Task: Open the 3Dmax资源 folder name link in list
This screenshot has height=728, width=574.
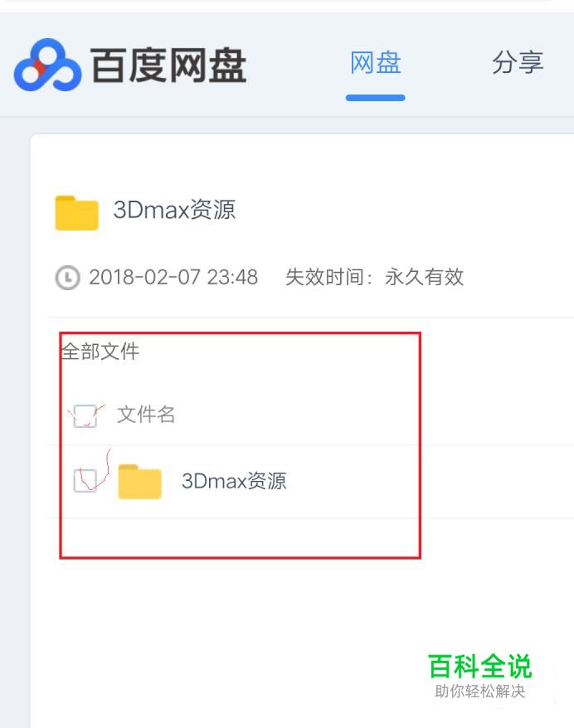Action: point(234,481)
